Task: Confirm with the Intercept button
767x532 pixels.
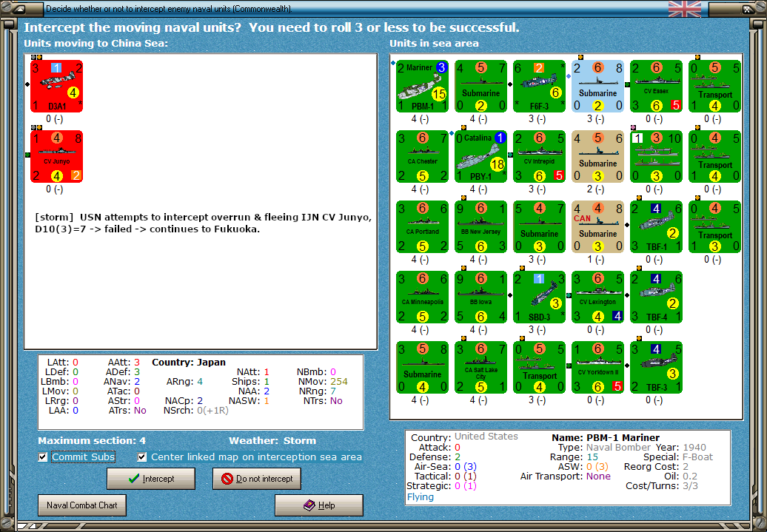Action: click(151, 479)
